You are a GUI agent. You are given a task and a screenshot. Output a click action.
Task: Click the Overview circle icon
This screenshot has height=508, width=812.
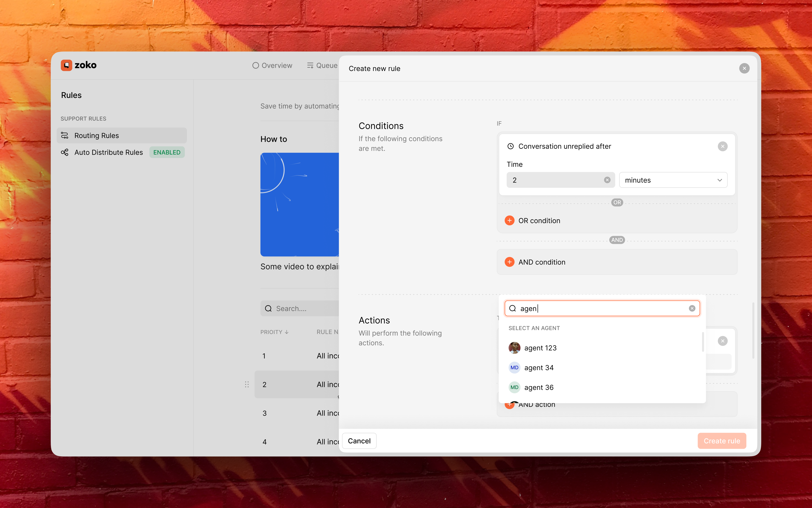[256, 66]
